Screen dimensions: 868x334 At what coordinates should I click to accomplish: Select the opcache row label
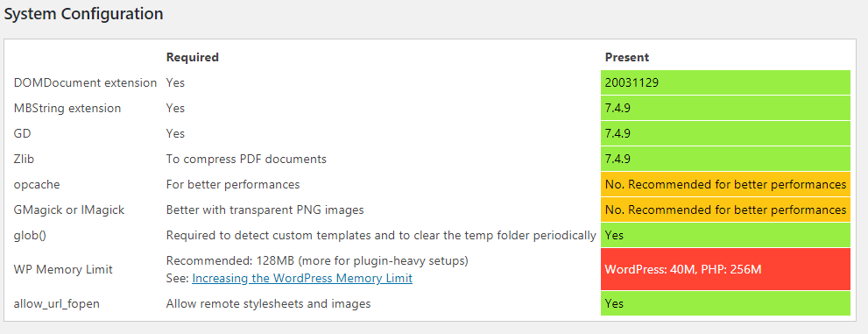[x=37, y=184]
